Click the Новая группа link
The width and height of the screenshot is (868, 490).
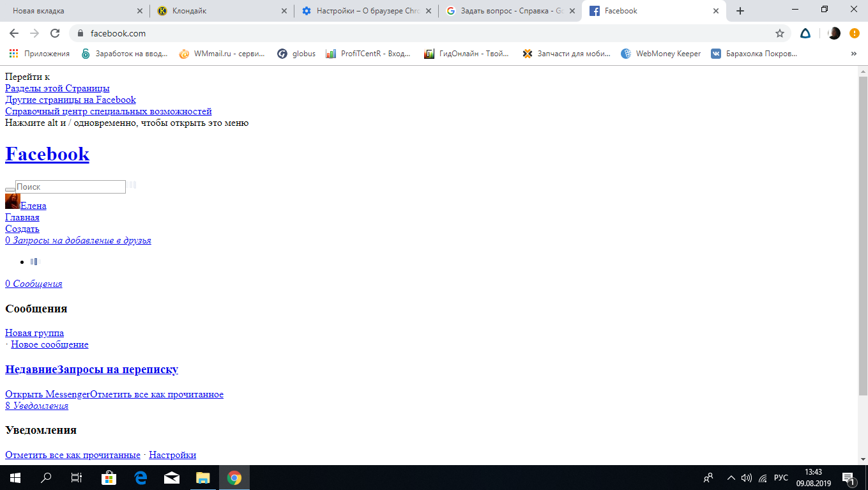[34, 333]
